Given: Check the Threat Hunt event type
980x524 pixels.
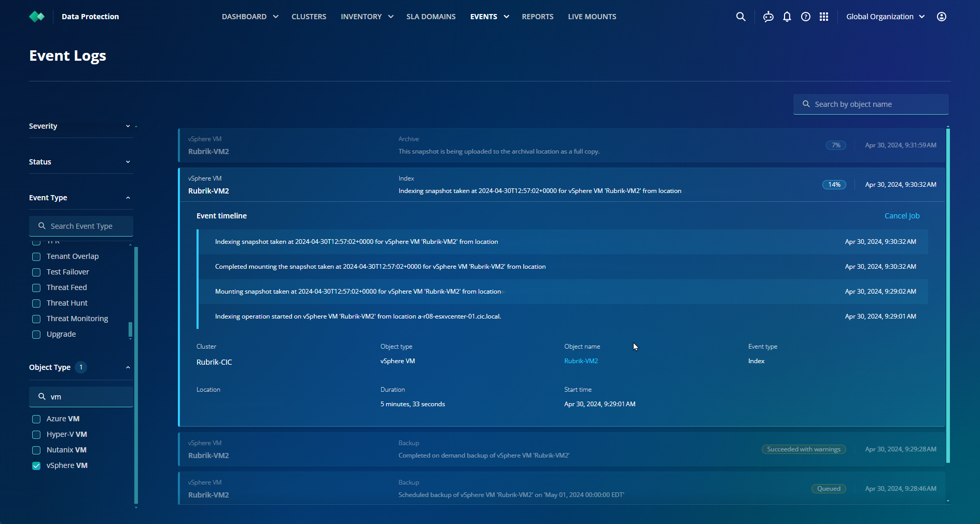Looking at the screenshot, I should [x=36, y=304].
